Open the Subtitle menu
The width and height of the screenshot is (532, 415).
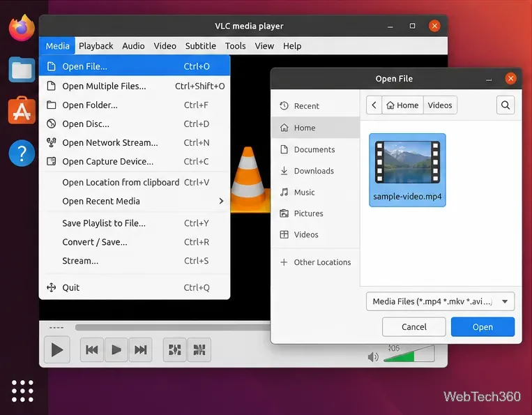click(x=201, y=46)
